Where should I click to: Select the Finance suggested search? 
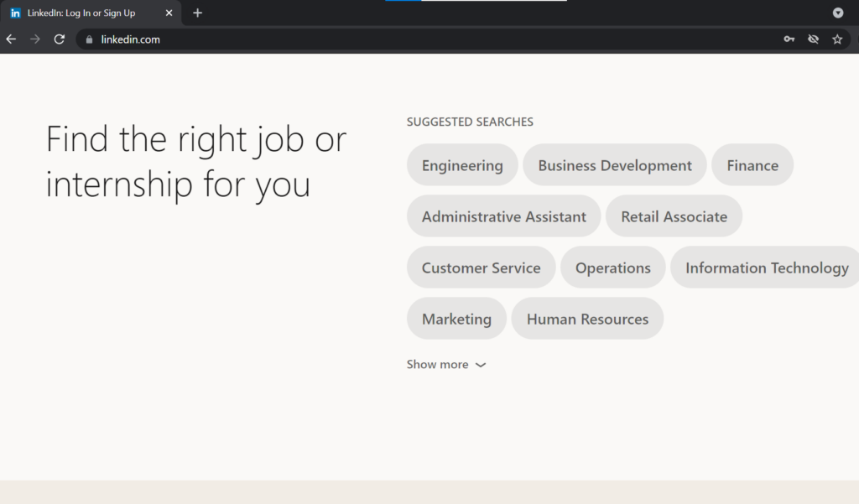coord(752,165)
